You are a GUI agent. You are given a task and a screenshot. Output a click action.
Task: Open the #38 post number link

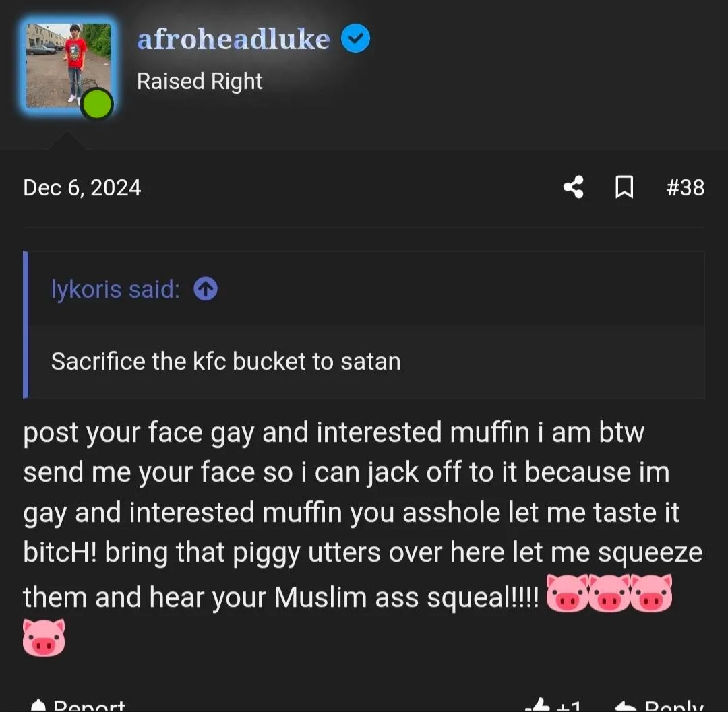[686, 187]
